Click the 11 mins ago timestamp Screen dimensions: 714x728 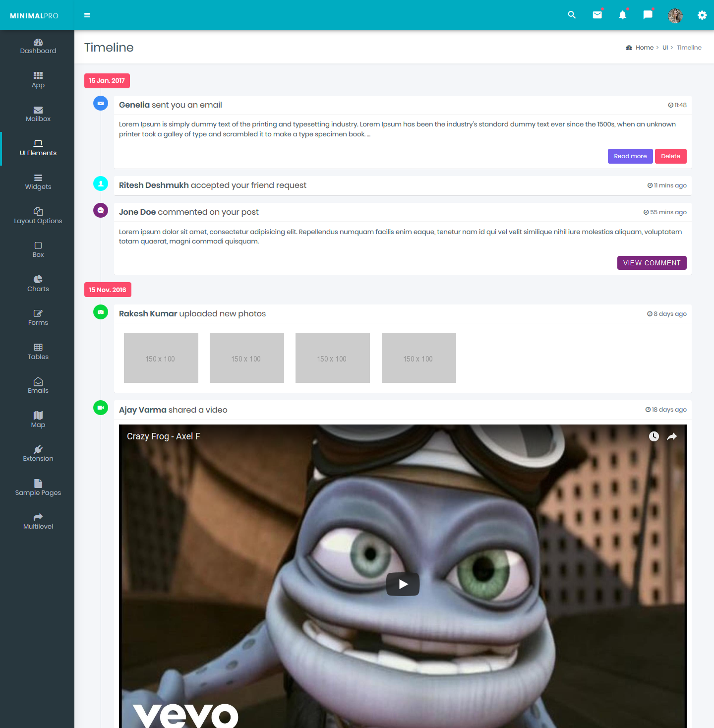click(x=667, y=185)
